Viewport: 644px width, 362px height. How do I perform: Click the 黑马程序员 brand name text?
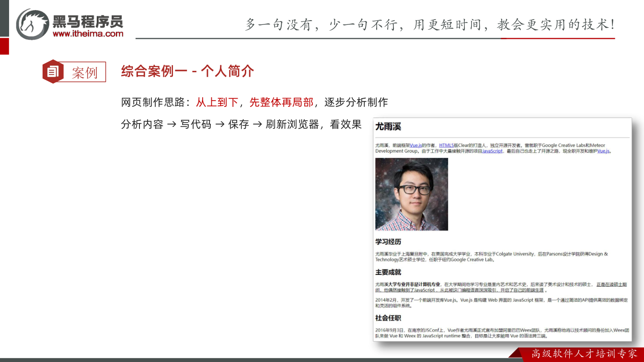coord(88,21)
